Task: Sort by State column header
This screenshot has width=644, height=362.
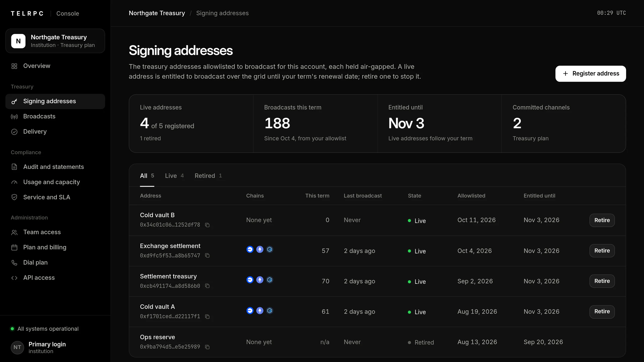Action: (x=414, y=196)
